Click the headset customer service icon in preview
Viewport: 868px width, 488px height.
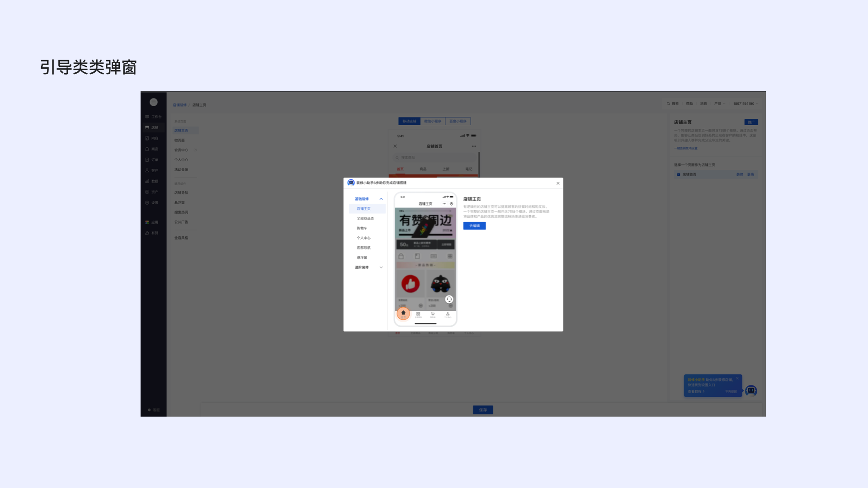pyautogui.click(x=449, y=299)
